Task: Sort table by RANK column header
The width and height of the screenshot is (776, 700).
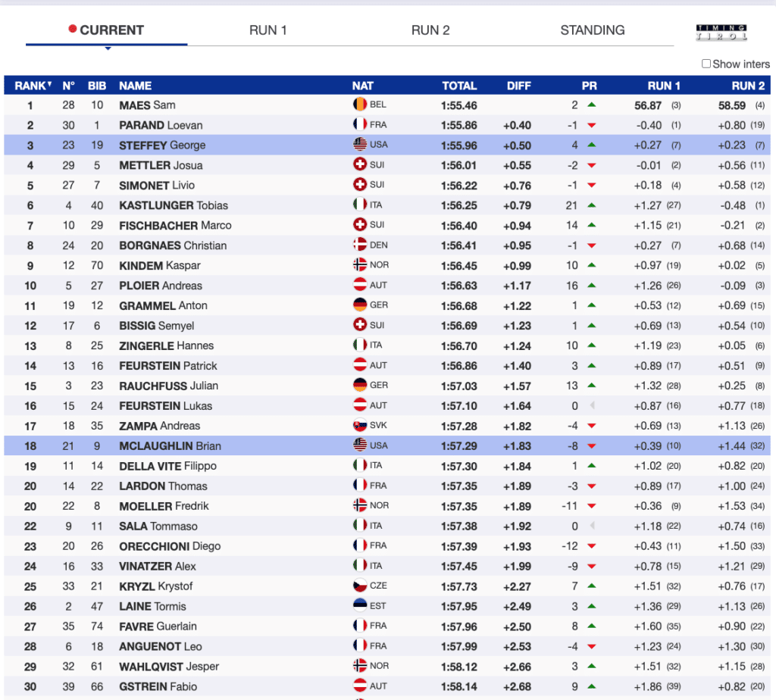Action: [33, 86]
